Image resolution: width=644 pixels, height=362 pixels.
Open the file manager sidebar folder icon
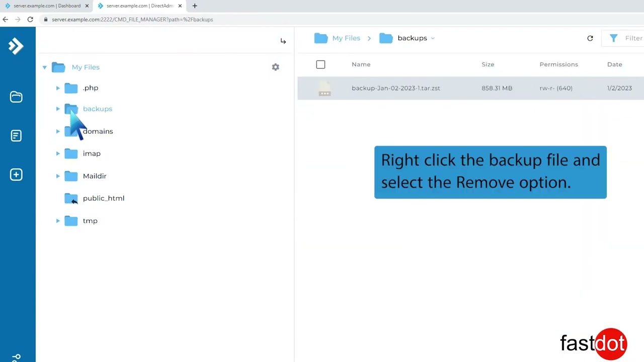coord(16,97)
